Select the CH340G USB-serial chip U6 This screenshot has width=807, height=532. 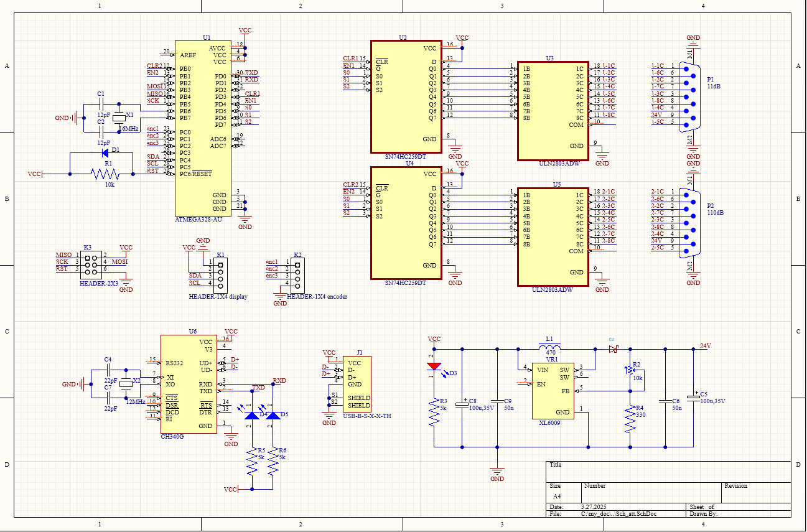[189, 384]
